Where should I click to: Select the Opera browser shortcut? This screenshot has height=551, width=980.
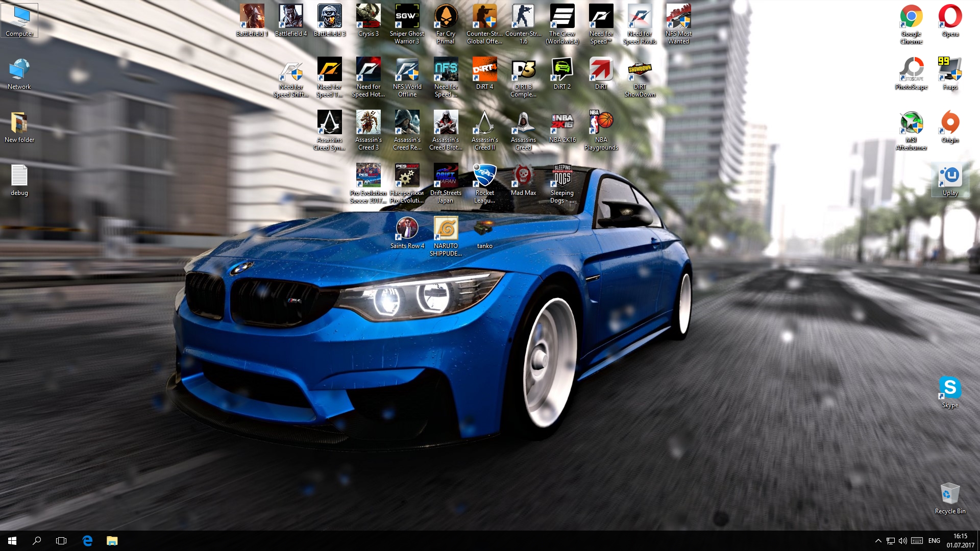(950, 17)
